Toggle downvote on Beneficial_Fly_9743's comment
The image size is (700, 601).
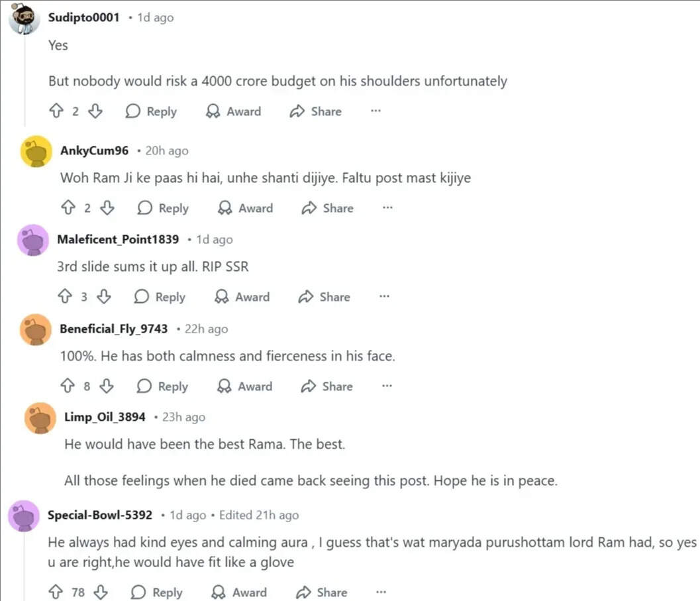pyautogui.click(x=106, y=386)
